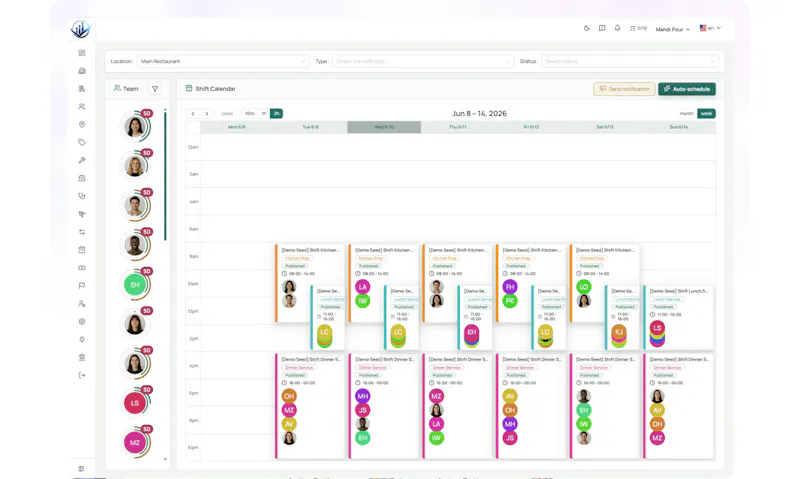This screenshot has width=800, height=479.
Task: Click the Shift Calendar calendar icon
Action: coord(189,88)
